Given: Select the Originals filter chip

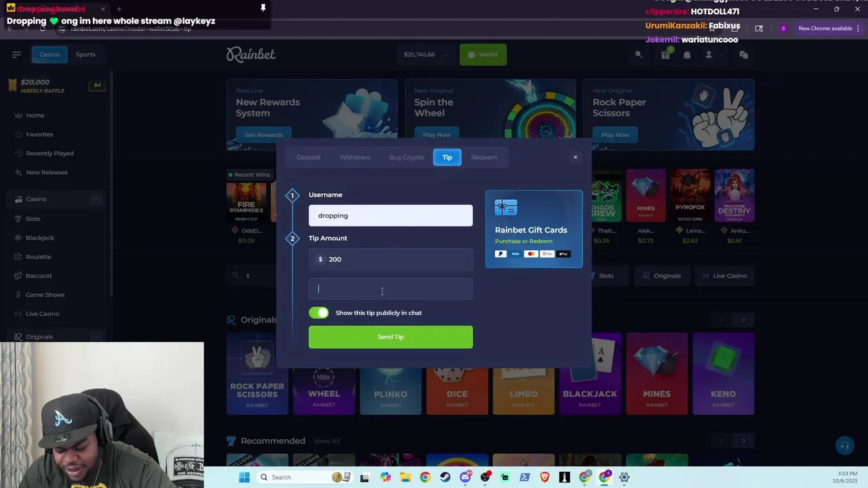Looking at the screenshot, I should tap(661, 276).
